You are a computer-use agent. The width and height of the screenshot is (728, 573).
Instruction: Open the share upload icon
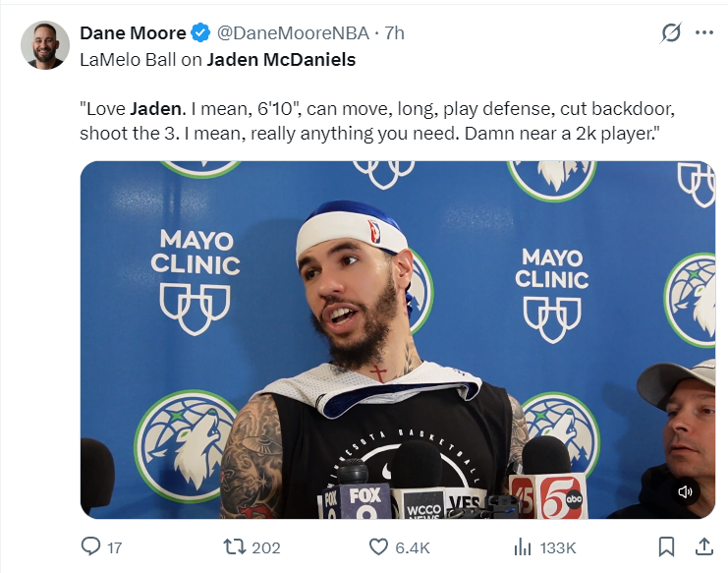[703, 546]
